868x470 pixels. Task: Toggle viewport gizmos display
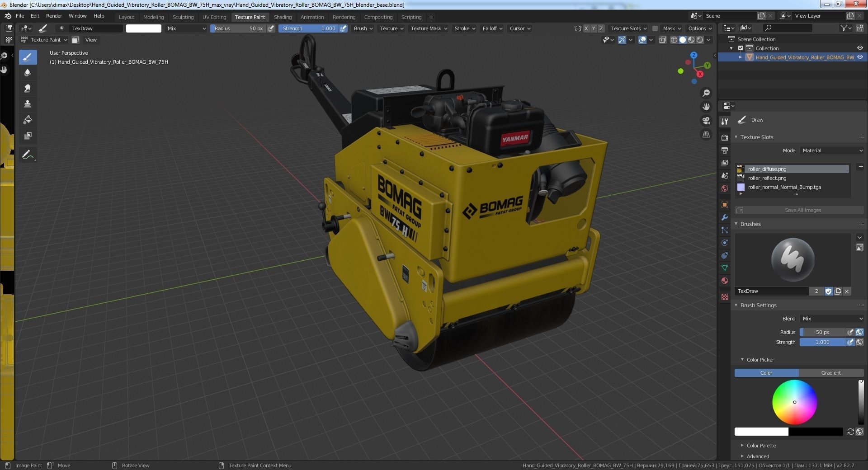coord(622,40)
